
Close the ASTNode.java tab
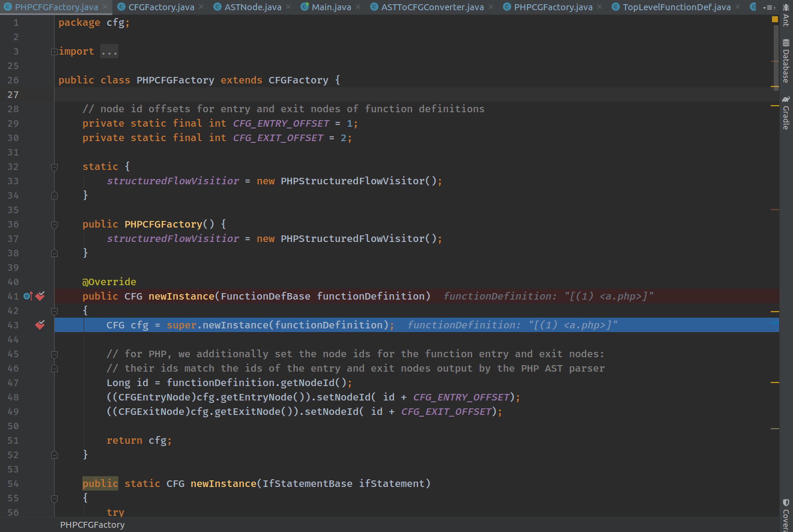pyautogui.click(x=288, y=7)
